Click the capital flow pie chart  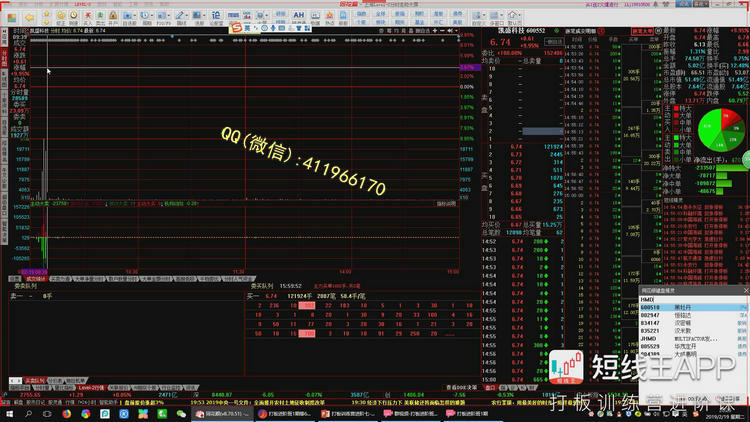(721, 130)
